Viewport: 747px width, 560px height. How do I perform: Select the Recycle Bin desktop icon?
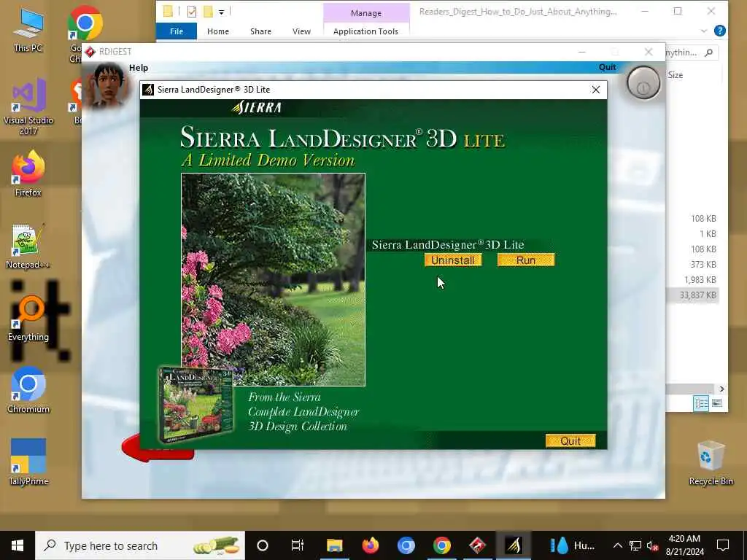(x=711, y=462)
